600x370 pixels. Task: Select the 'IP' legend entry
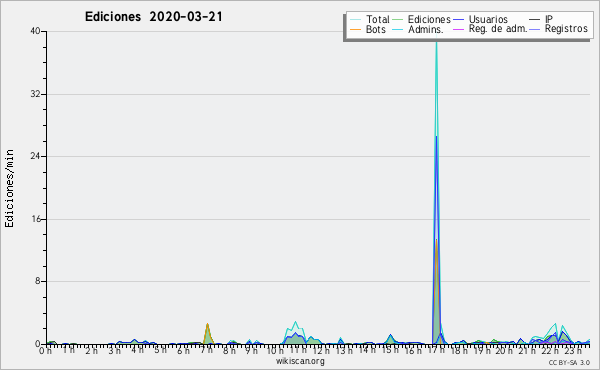(x=541, y=19)
